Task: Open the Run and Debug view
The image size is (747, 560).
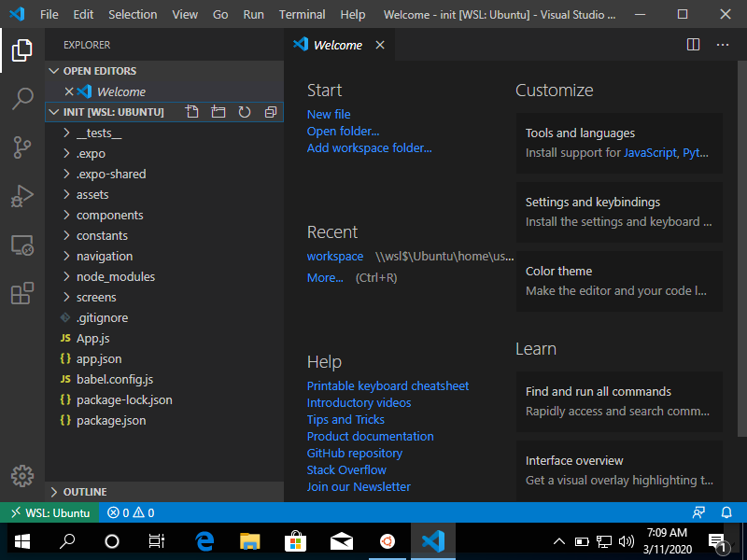Action: tap(21, 196)
